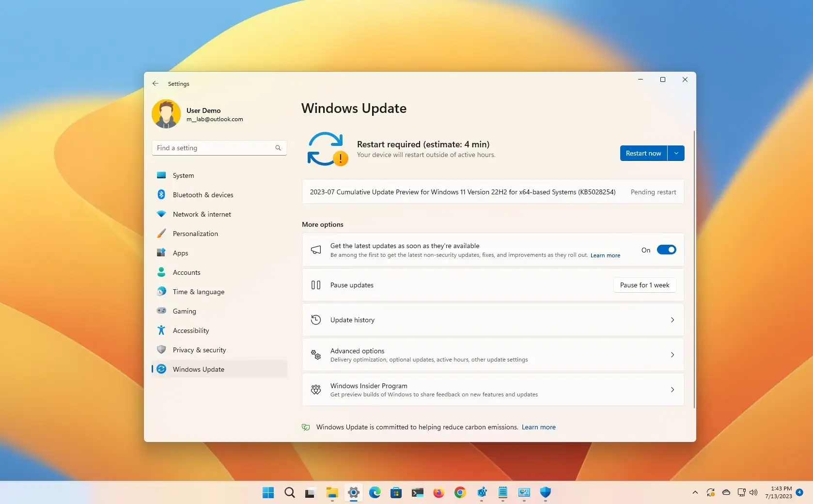Open Windows Security shield on the taskbar
Image resolution: width=813 pixels, height=504 pixels.
[545, 493]
